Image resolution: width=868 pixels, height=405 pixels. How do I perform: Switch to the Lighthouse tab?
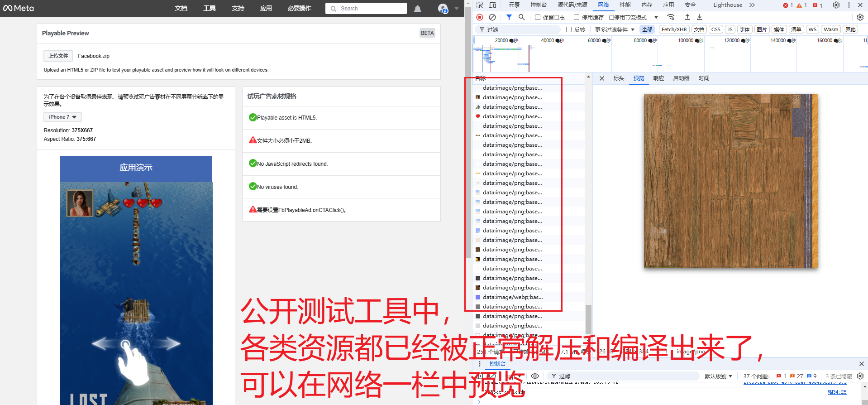pyautogui.click(x=728, y=5)
